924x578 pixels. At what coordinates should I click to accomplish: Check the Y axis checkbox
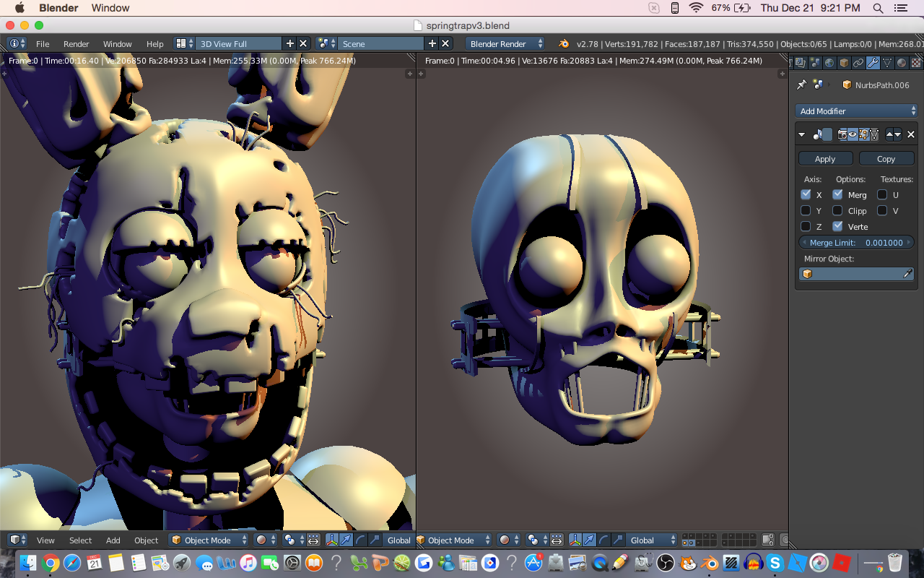[806, 210]
